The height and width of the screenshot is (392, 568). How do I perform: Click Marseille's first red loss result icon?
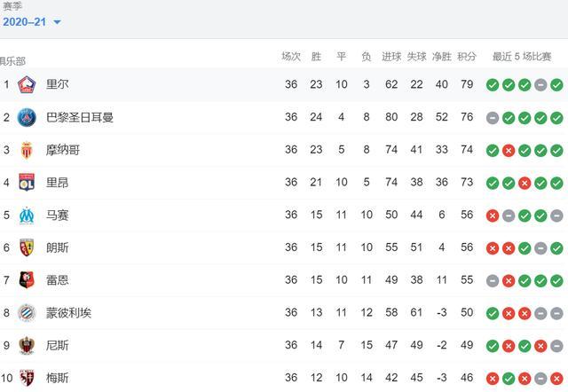tap(493, 215)
